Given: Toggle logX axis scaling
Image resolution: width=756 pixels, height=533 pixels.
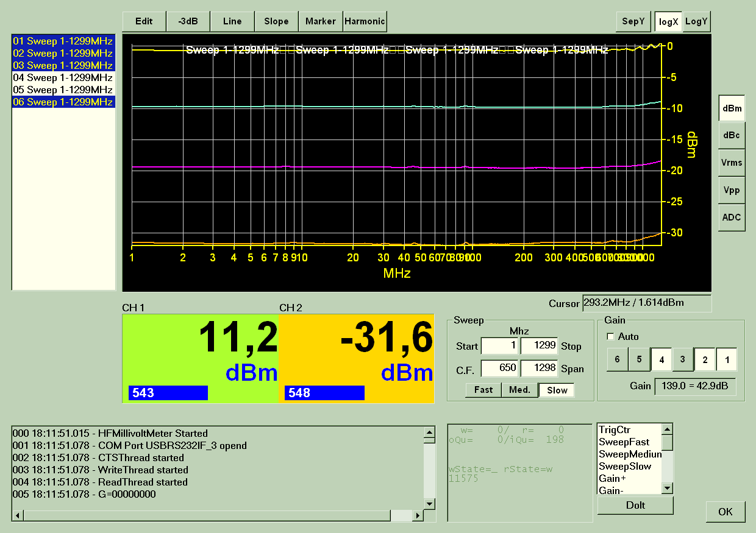Looking at the screenshot, I should [x=668, y=21].
